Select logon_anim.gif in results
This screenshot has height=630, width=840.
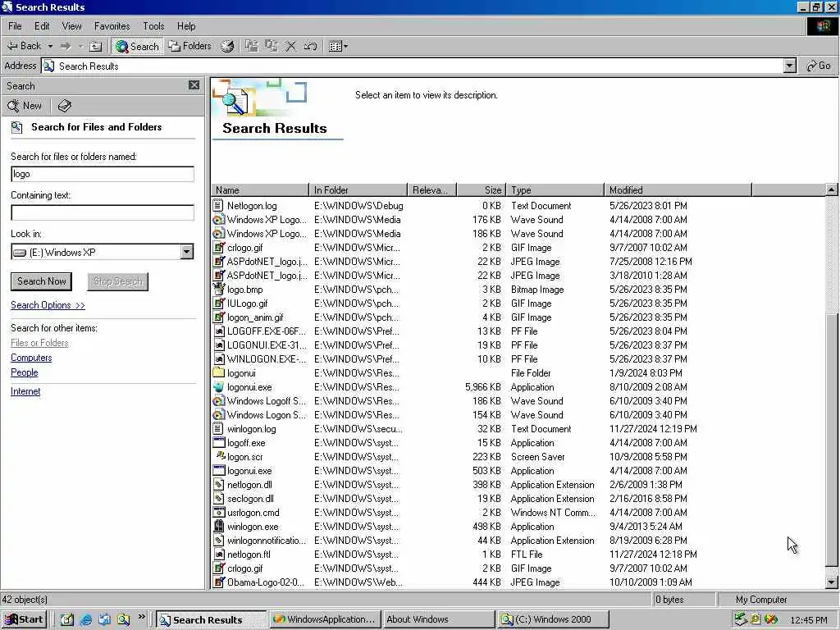click(255, 317)
